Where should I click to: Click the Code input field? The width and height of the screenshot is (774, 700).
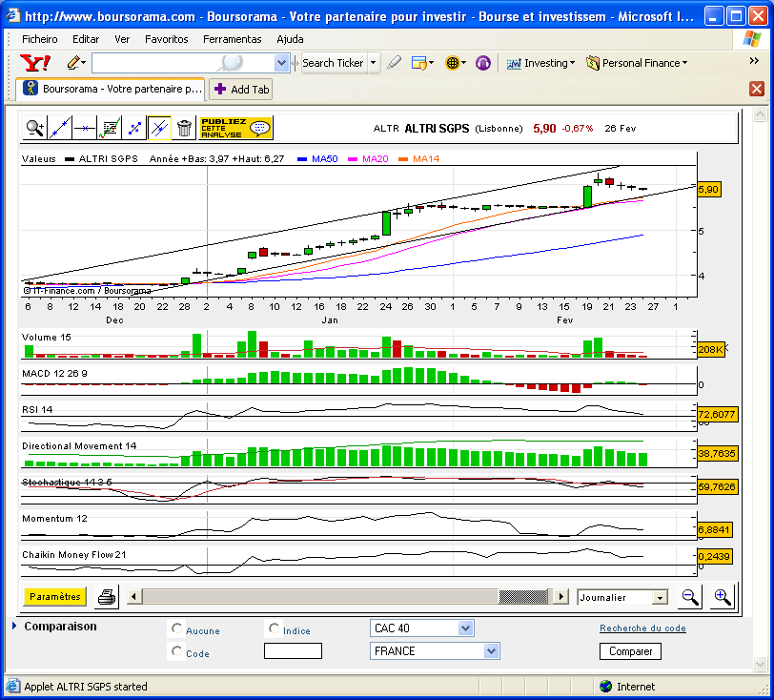(x=293, y=650)
